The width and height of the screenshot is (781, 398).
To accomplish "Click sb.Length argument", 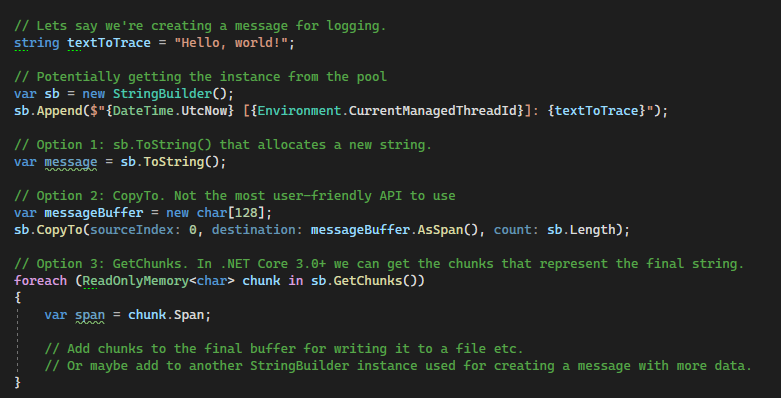I will [581, 230].
